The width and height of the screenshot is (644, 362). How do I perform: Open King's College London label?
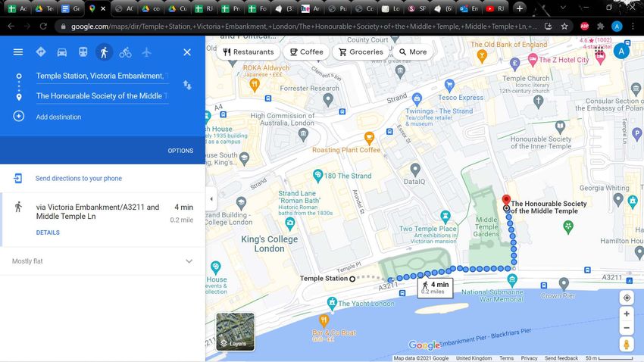point(270,244)
